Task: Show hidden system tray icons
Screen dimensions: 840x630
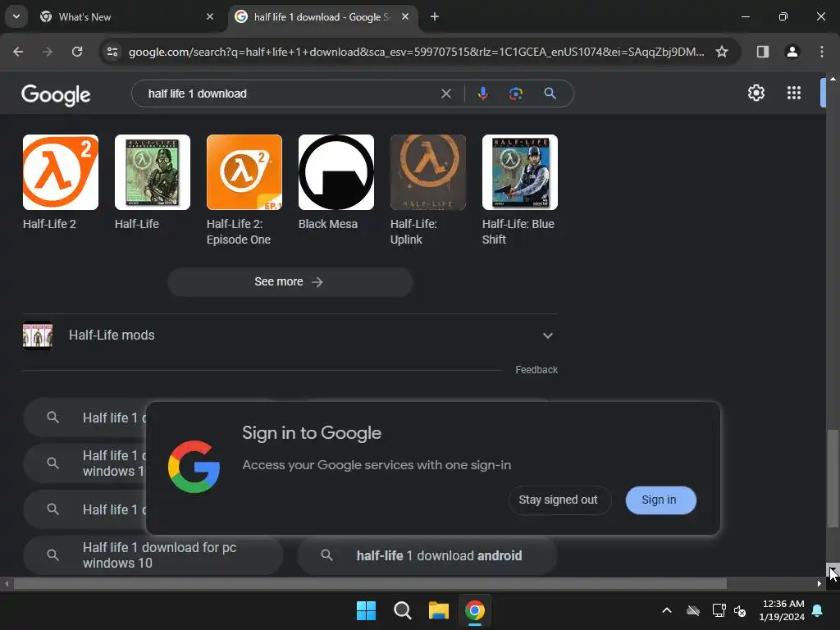Action: pyautogui.click(x=667, y=610)
